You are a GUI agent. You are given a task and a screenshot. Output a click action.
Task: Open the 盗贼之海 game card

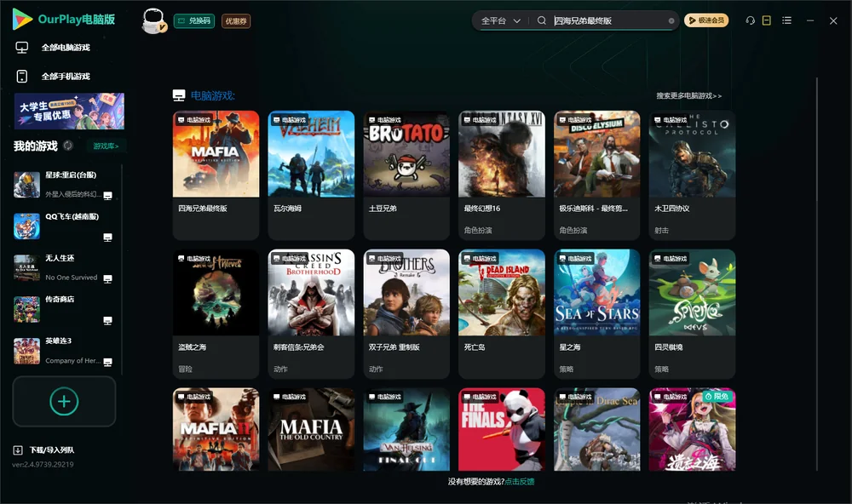click(x=216, y=313)
